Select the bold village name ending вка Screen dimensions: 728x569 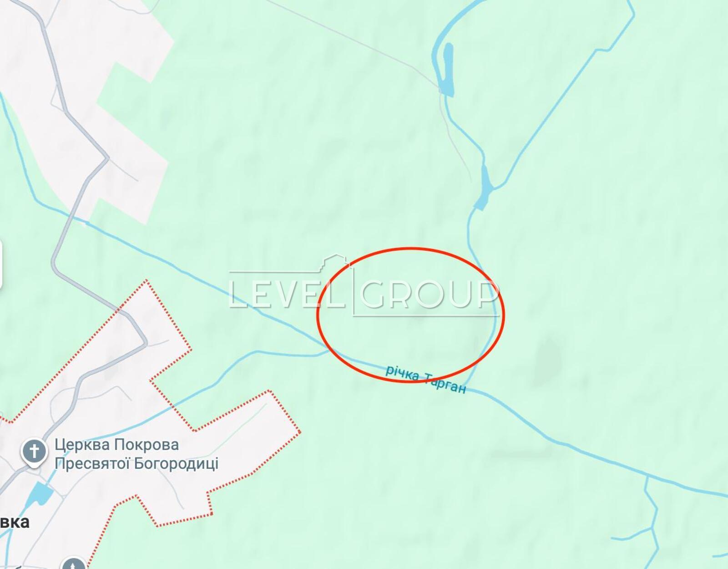point(15,522)
